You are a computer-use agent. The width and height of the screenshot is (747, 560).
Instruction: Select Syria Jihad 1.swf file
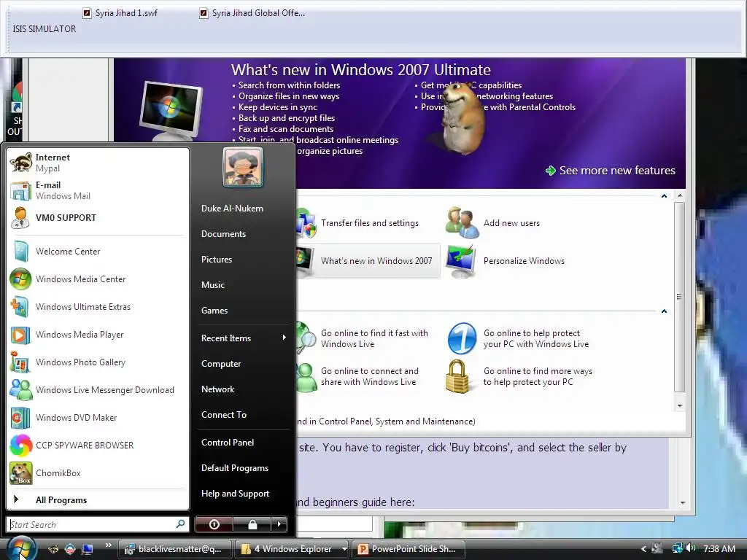click(120, 13)
